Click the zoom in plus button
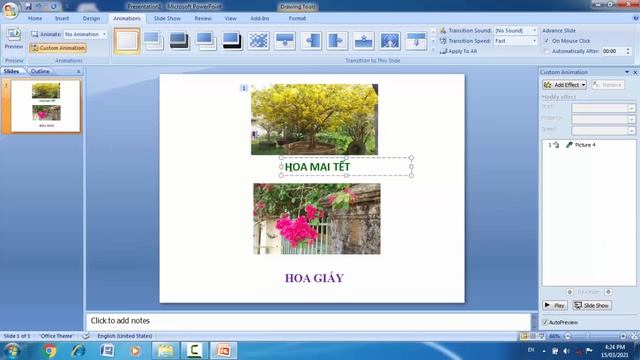This screenshot has width=640, height=360. point(623,336)
